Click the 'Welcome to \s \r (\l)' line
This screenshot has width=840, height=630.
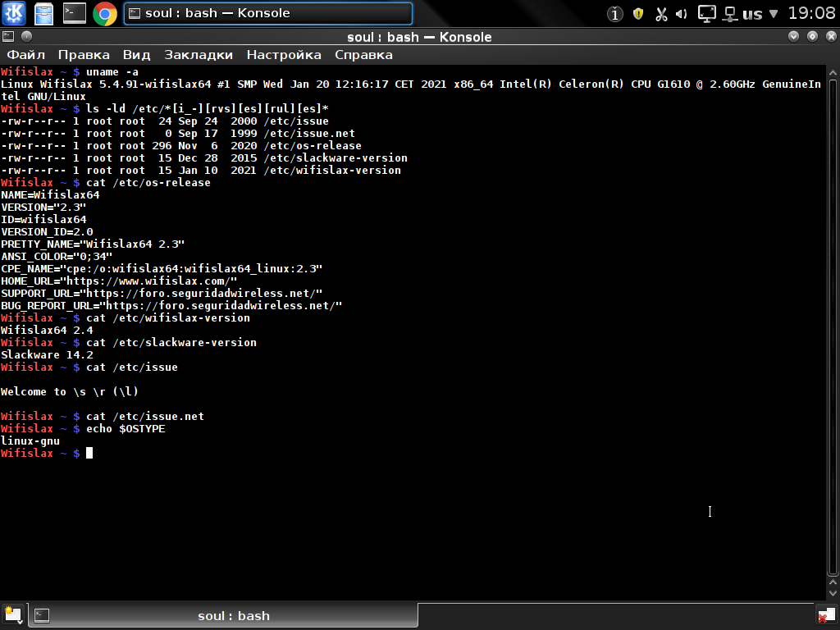(x=70, y=392)
